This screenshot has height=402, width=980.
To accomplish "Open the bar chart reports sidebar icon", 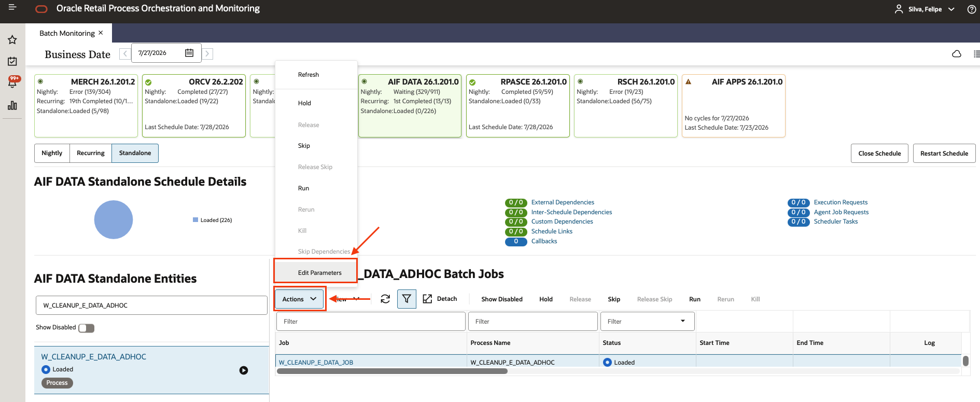I will tap(12, 105).
